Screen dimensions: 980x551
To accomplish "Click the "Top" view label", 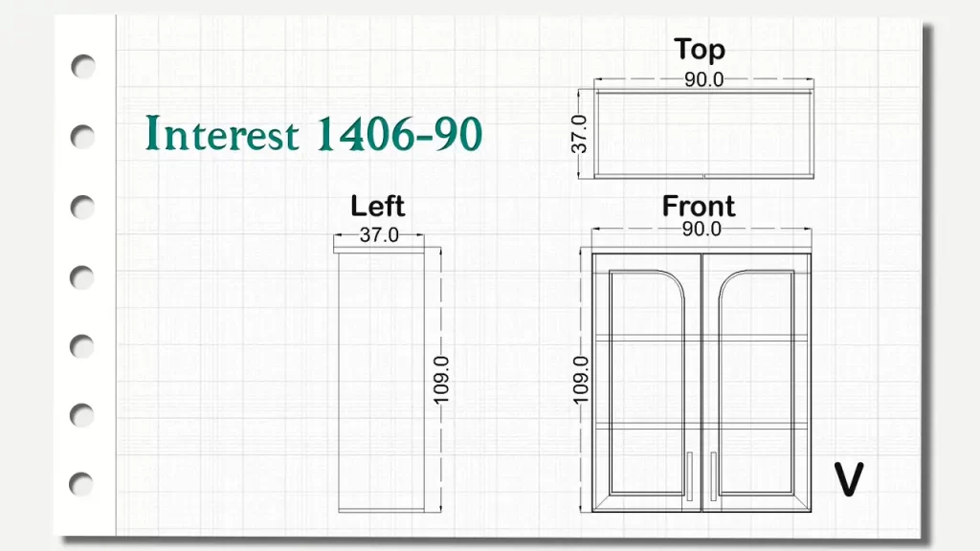I will pyautogui.click(x=700, y=50).
